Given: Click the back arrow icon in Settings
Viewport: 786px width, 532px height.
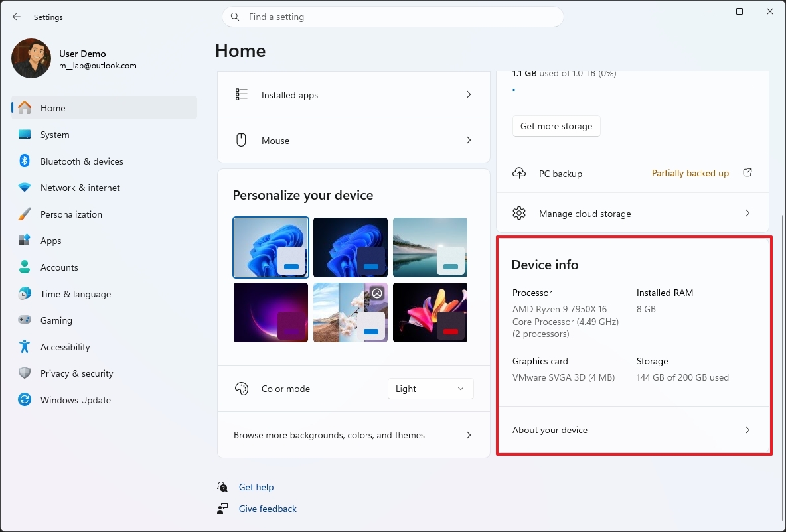Looking at the screenshot, I should pos(17,17).
